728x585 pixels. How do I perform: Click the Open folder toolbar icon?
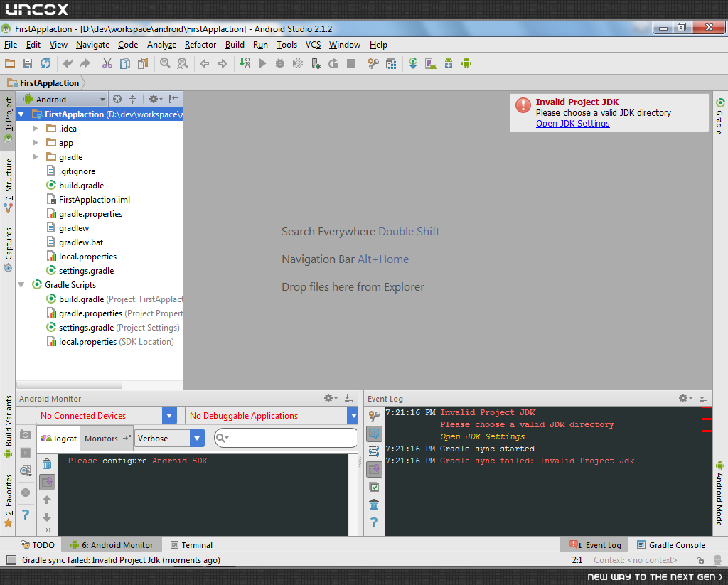click(10, 63)
